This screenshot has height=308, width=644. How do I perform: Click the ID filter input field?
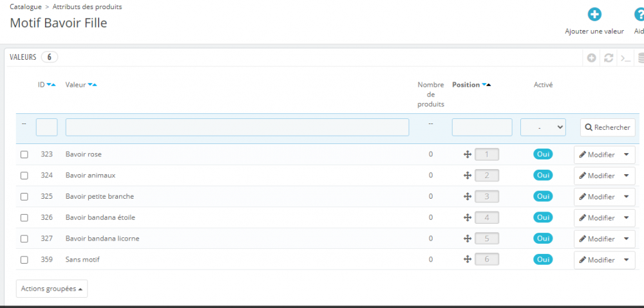tap(47, 127)
